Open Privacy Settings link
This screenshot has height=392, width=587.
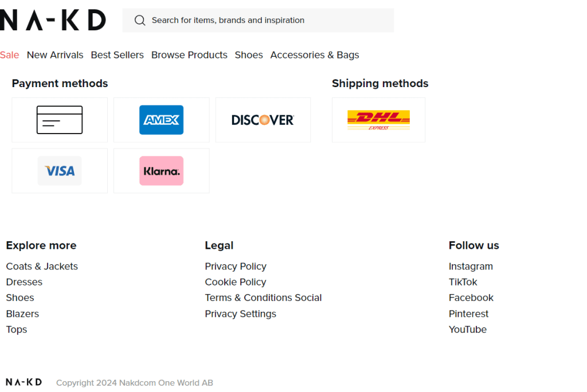pyautogui.click(x=240, y=314)
